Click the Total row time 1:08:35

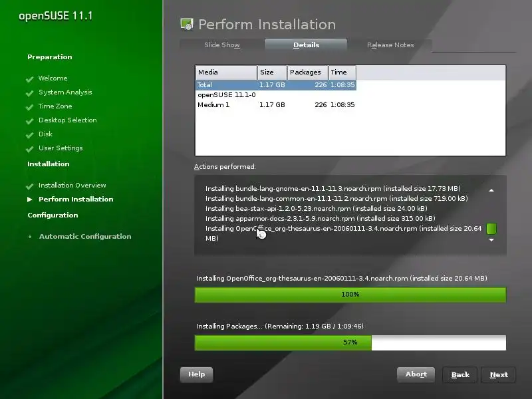coord(342,85)
